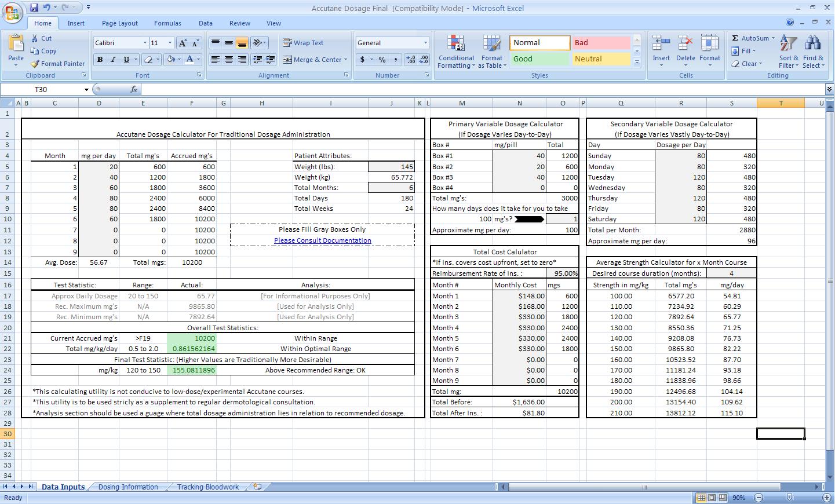Open Fill Color picker arrow
The width and height of the screenshot is (835, 504).
pyautogui.click(x=180, y=60)
